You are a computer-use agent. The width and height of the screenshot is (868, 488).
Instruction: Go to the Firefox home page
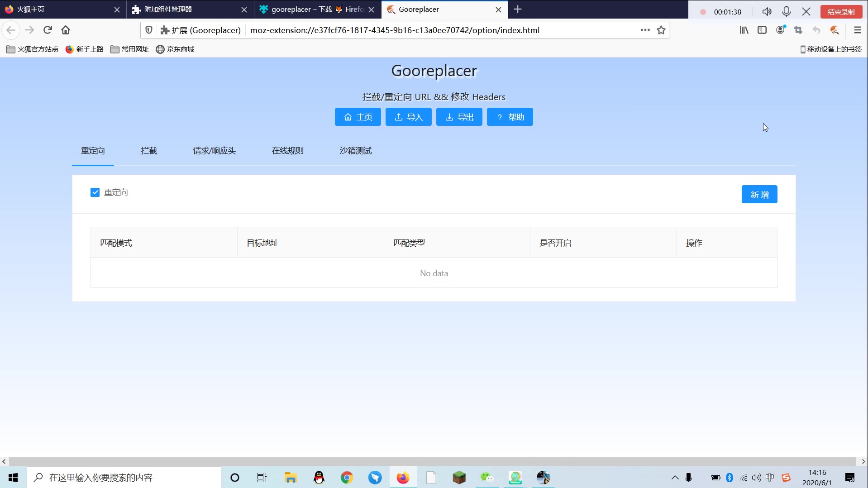click(x=66, y=30)
